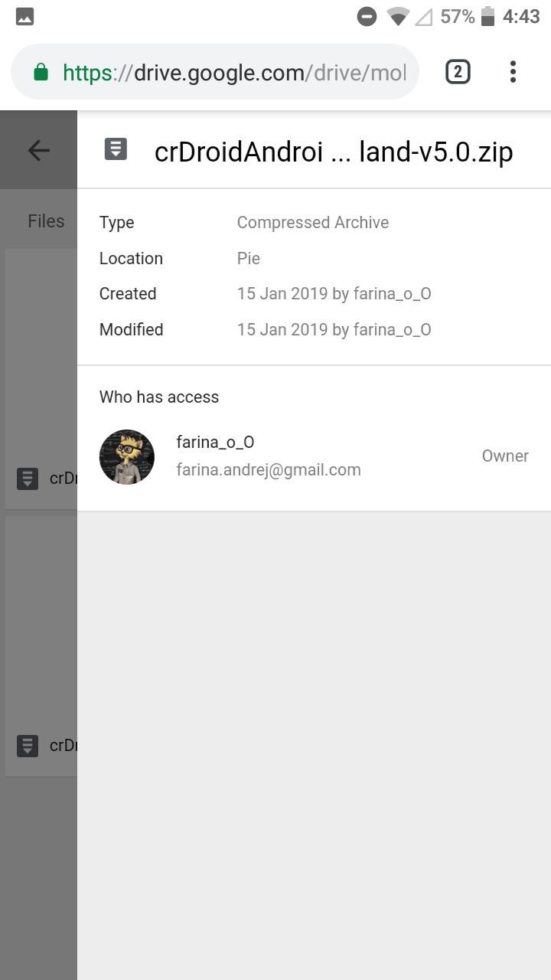Select second crDr archive file icon in list

(x=28, y=746)
